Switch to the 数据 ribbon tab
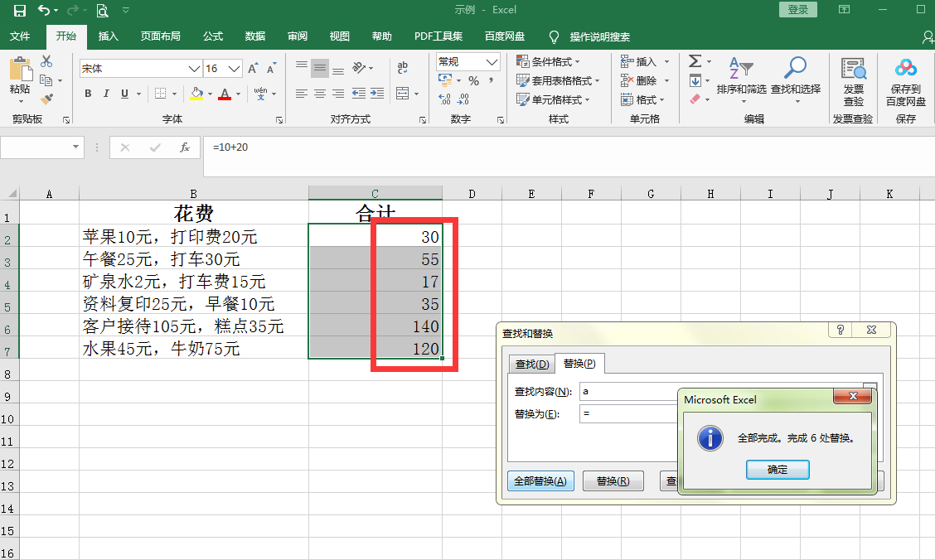 255,36
